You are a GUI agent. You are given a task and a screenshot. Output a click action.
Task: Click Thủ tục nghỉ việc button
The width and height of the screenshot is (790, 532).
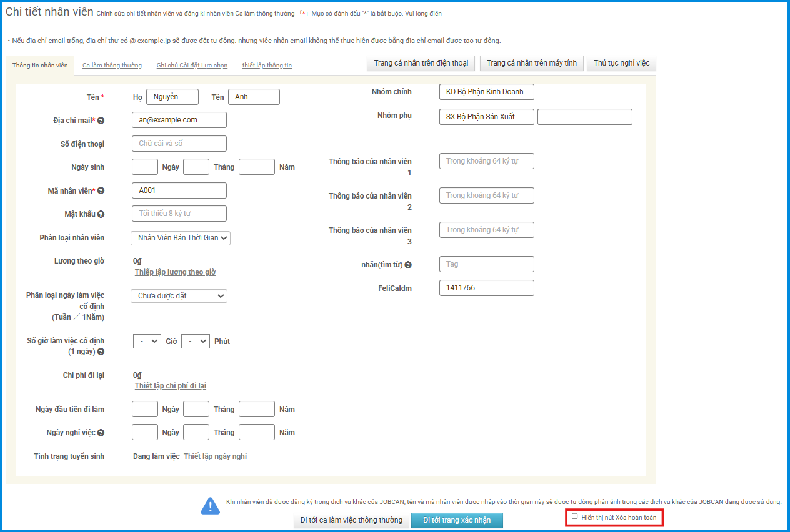coord(621,63)
